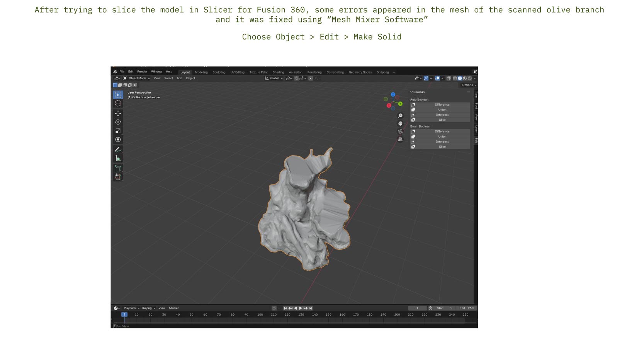The height and width of the screenshot is (345, 644).
Task: Select the Scale tool
Action: coord(118,131)
